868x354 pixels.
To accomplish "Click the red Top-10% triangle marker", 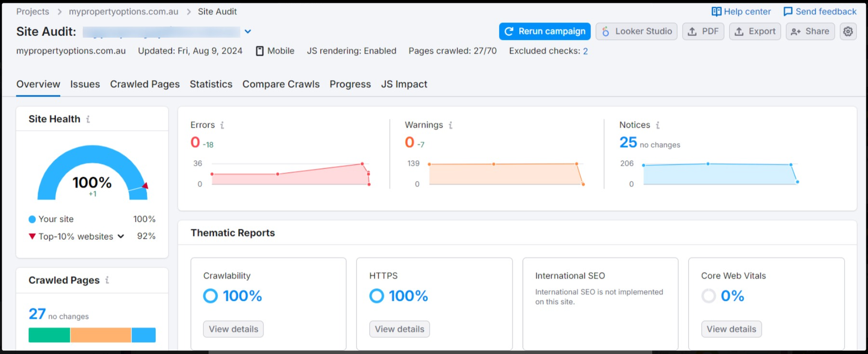I will 32,236.
